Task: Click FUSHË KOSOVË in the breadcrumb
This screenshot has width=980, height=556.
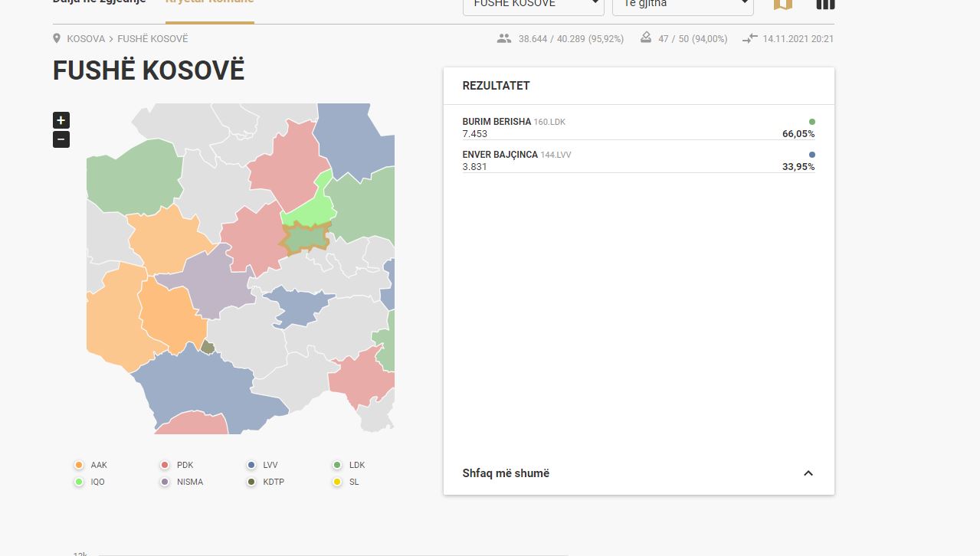Action: point(152,38)
